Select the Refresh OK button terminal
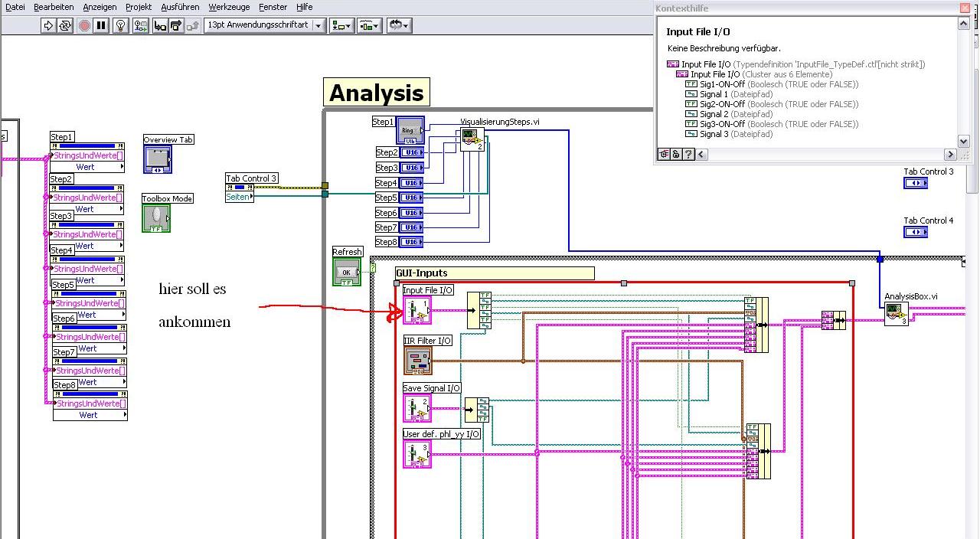The width and height of the screenshot is (980, 539). pyautogui.click(x=347, y=272)
